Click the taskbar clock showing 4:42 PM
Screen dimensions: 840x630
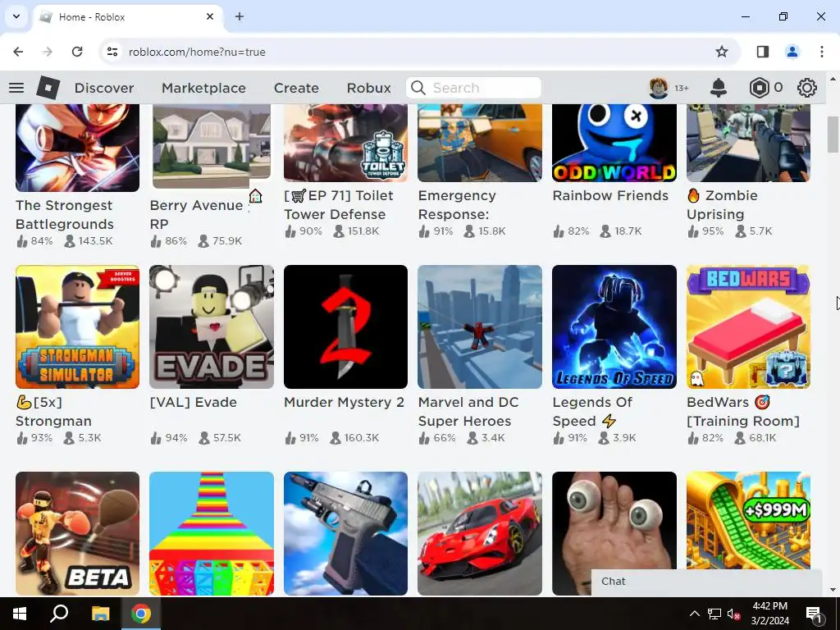pyautogui.click(x=769, y=614)
